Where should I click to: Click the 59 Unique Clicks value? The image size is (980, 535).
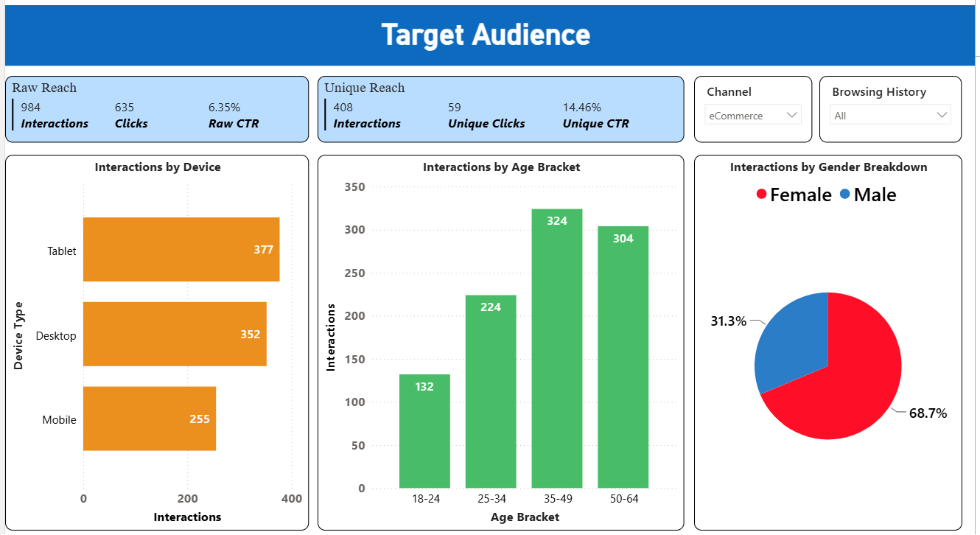coord(455,108)
